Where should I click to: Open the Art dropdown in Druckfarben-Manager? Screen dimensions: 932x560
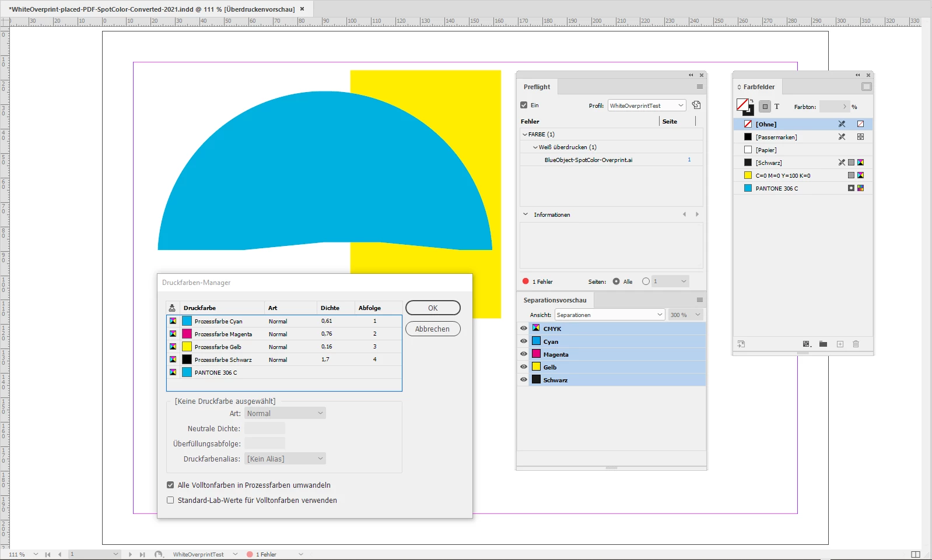[285, 413]
